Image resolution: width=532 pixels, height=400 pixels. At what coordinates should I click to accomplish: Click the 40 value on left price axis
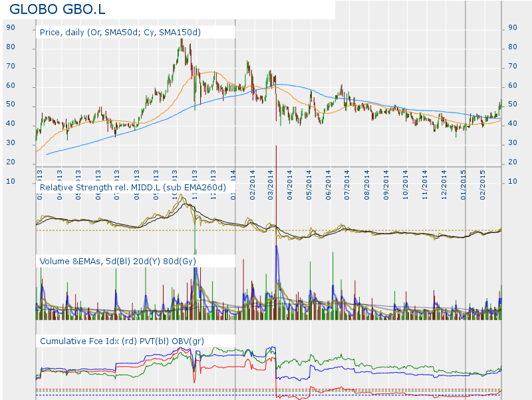click(11, 124)
